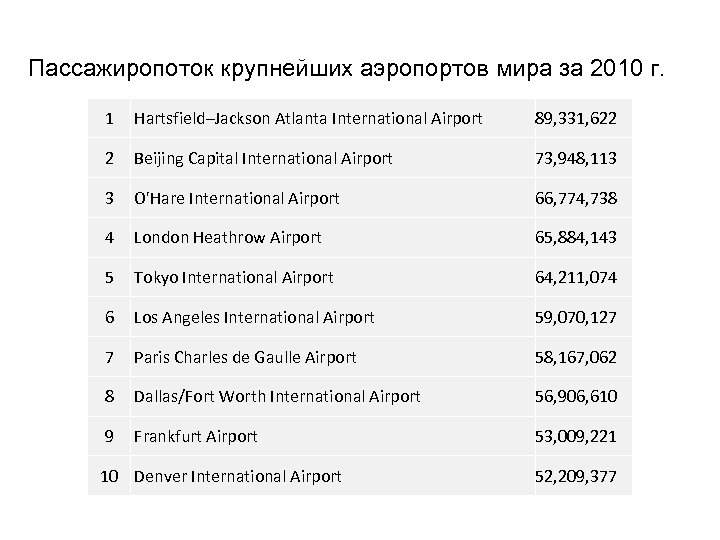Click the Beijing Capital International Airport row
This screenshot has width=720, height=540.
click(x=263, y=159)
